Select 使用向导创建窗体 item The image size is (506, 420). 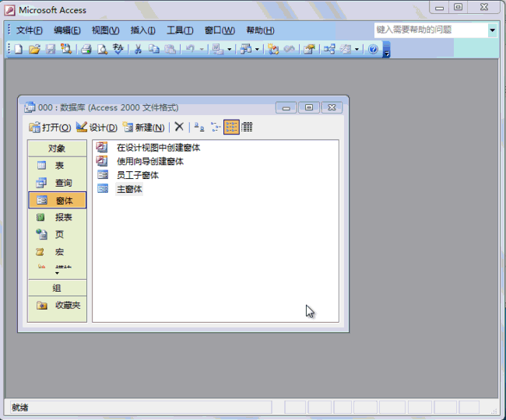(139, 161)
